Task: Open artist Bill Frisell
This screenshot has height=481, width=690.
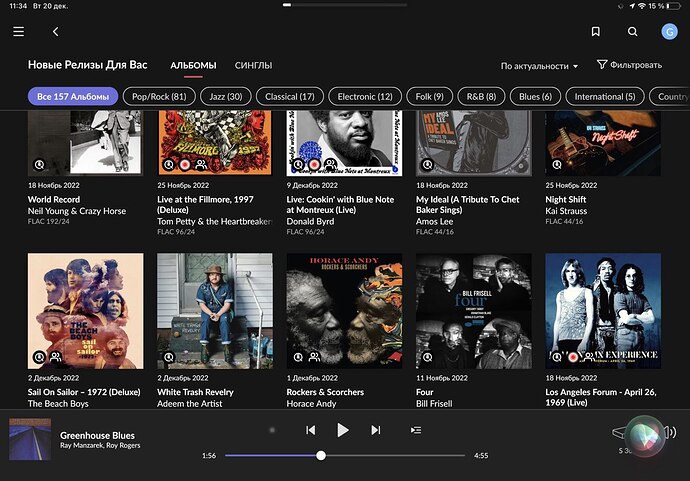Action: pyautogui.click(x=434, y=404)
